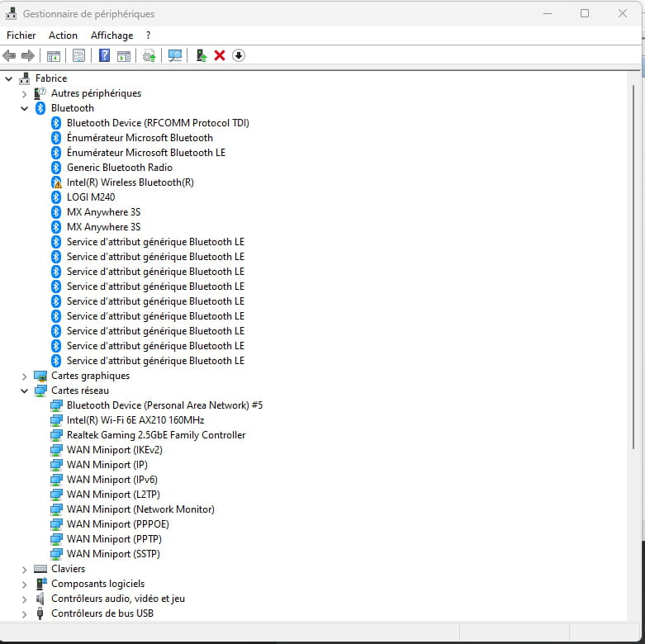The image size is (645, 644).
Task: Open the ? help menu
Action: (148, 36)
